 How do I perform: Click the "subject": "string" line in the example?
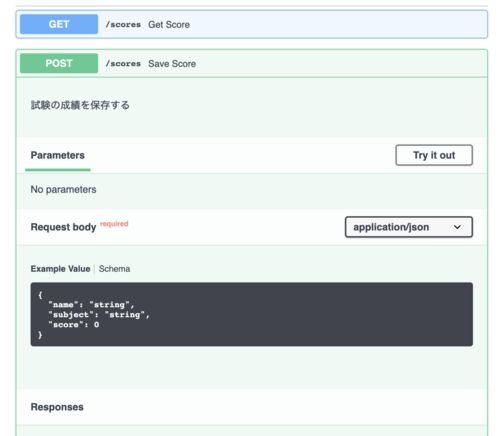99,315
